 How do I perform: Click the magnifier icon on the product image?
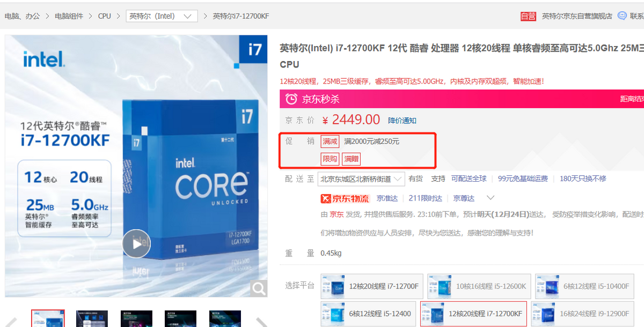pyautogui.click(x=259, y=289)
